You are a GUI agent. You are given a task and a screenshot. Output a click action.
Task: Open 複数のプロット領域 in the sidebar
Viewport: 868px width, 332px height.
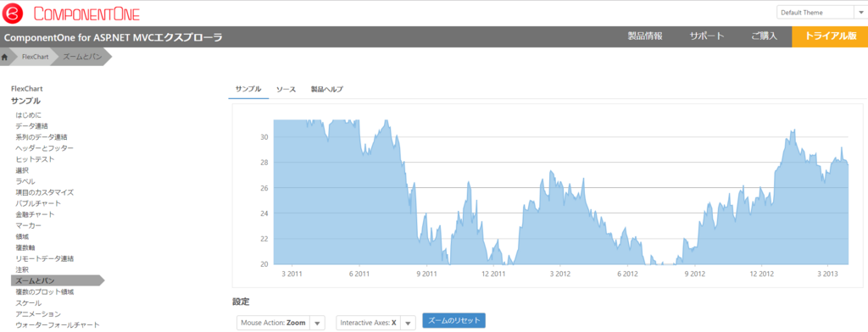pyautogui.click(x=45, y=292)
